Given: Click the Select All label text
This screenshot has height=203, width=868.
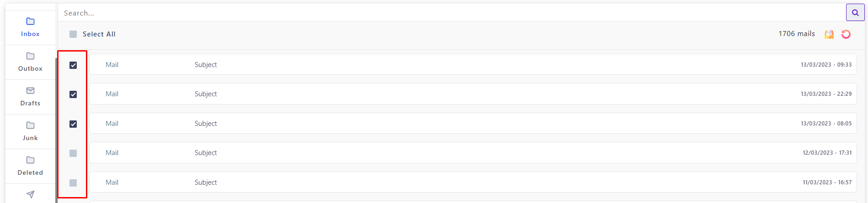Looking at the screenshot, I should point(99,34).
